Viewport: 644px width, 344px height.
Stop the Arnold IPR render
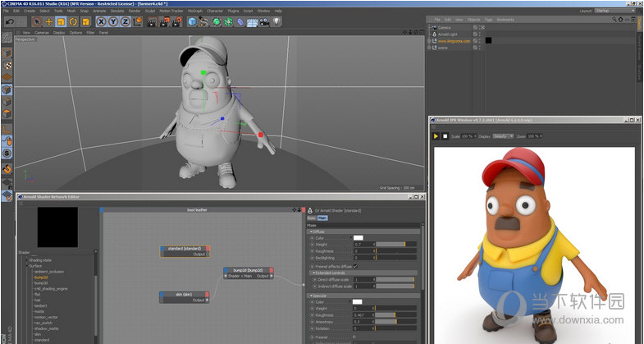[x=445, y=135]
